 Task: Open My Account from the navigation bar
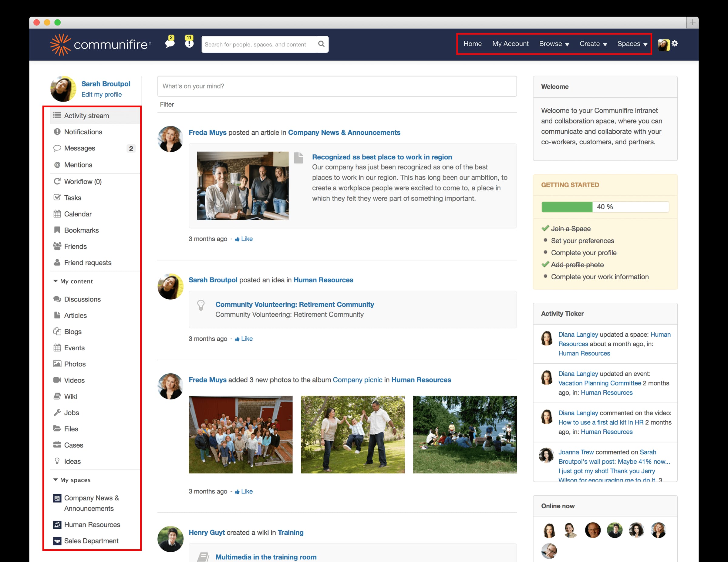(510, 44)
